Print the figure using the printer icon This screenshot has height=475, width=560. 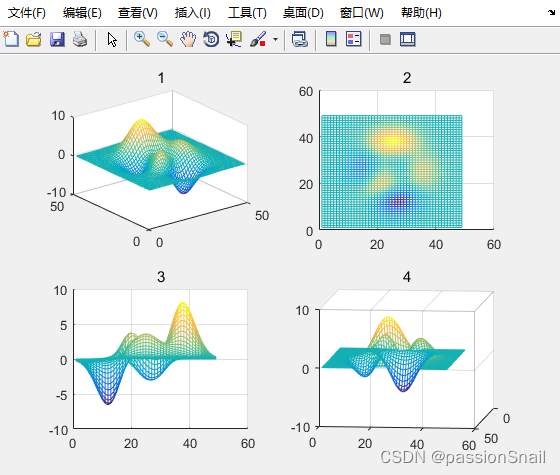pyautogui.click(x=80, y=39)
